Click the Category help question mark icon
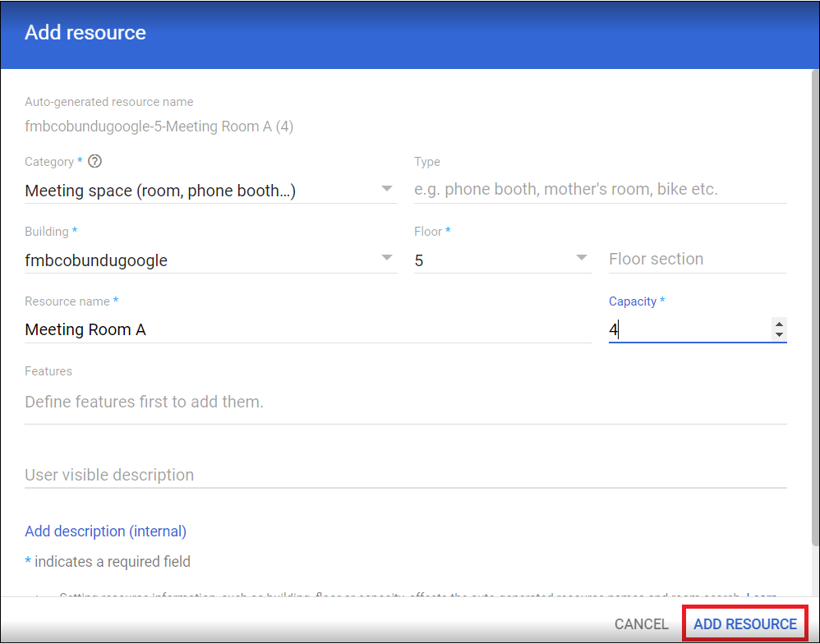The height and width of the screenshot is (644, 820). 94,162
